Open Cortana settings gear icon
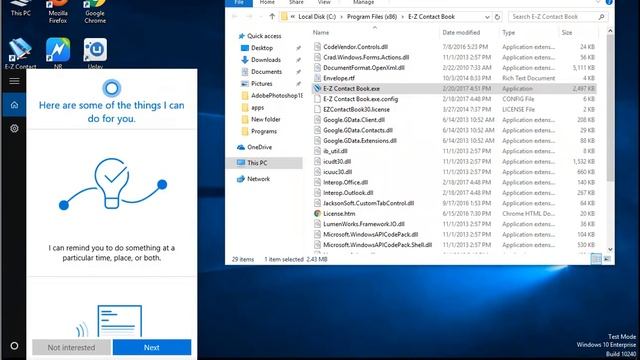 [x=14, y=128]
